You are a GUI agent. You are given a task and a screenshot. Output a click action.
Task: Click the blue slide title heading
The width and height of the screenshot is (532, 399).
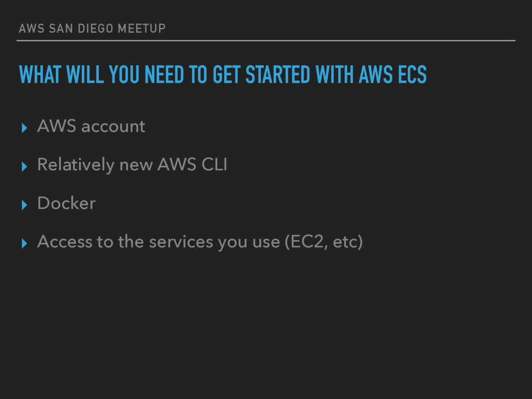click(222, 75)
